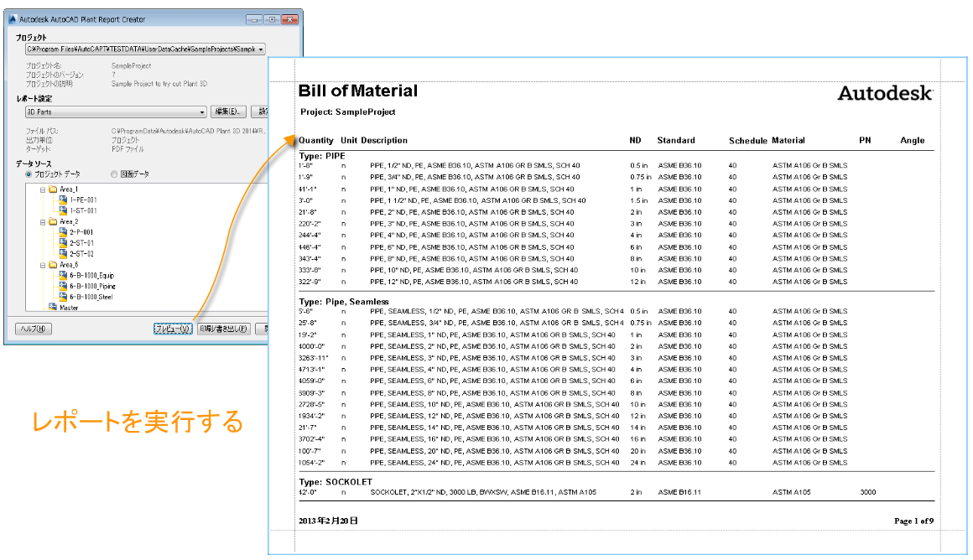Click the 'ASTM A105' material cell
This screenshot has height=560, width=973.
[x=791, y=492]
